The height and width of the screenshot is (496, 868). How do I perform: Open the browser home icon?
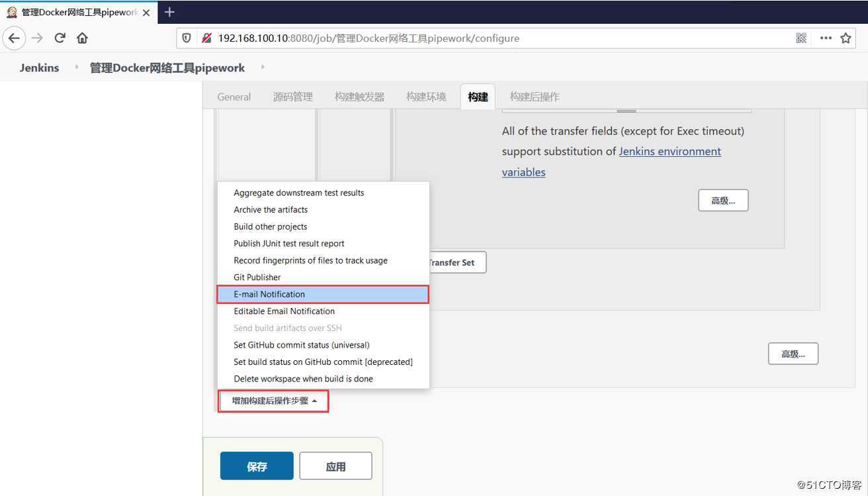coord(82,38)
